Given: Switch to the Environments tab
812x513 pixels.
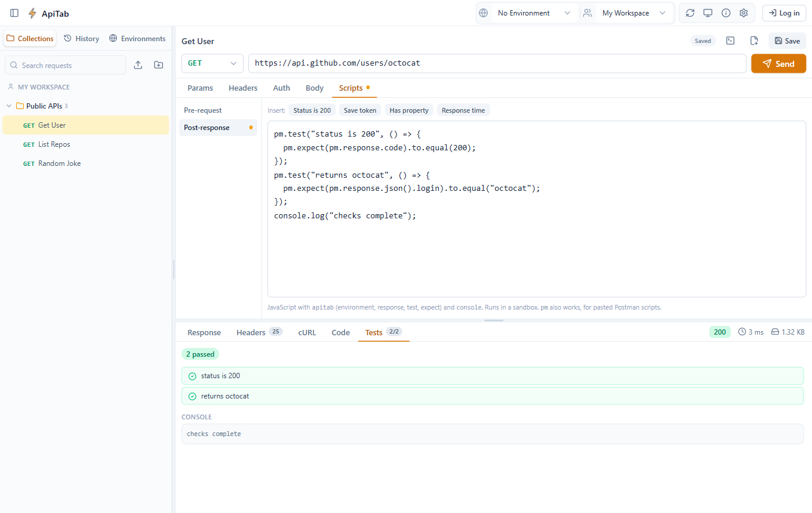Looking at the screenshot, I should tap(137, 39).
